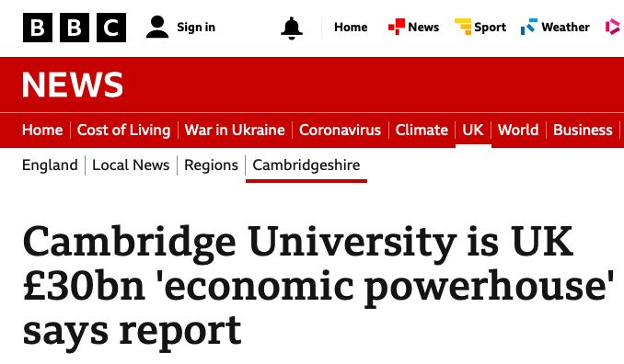The image size is (624, 364).
Task: Open the Cost of Living section
Action: (x=123, y=130)
